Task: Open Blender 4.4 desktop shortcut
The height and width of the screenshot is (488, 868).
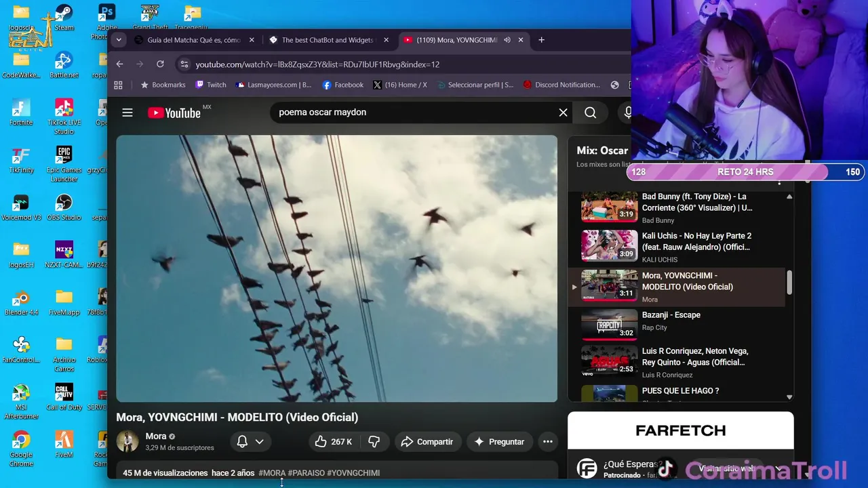Action: (x=21, y=302)
